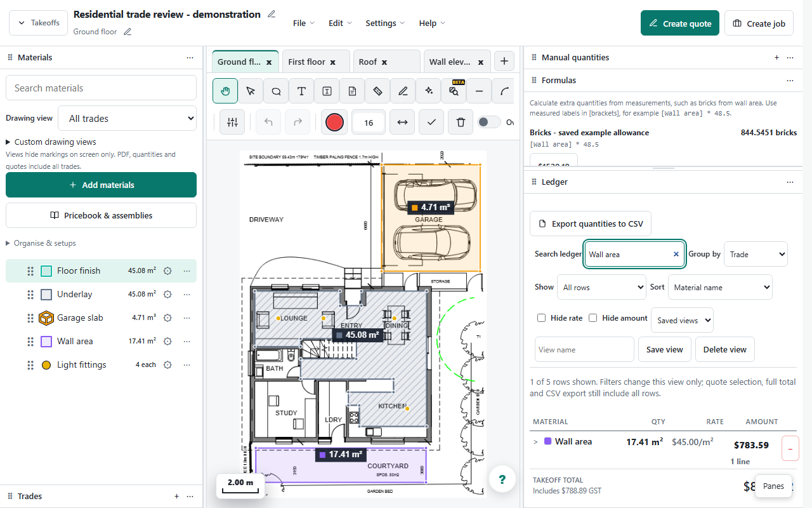Open the BETA search-shapes tool

tap(454, 91)
